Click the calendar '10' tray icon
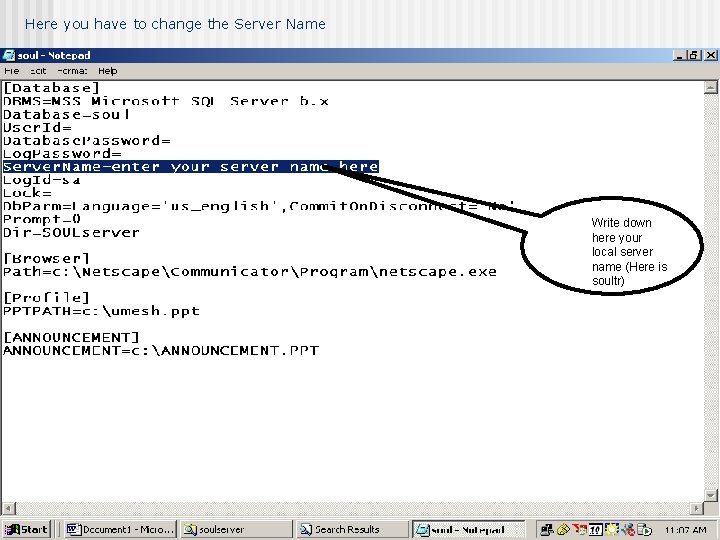This screenshot has height=540, width=720. point(596,529)
